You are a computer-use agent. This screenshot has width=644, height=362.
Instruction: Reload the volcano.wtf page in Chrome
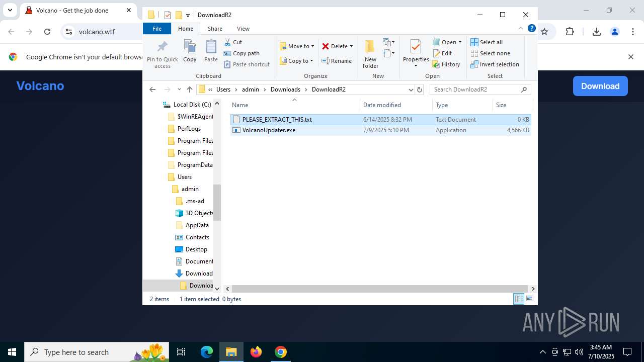point(47,32)
